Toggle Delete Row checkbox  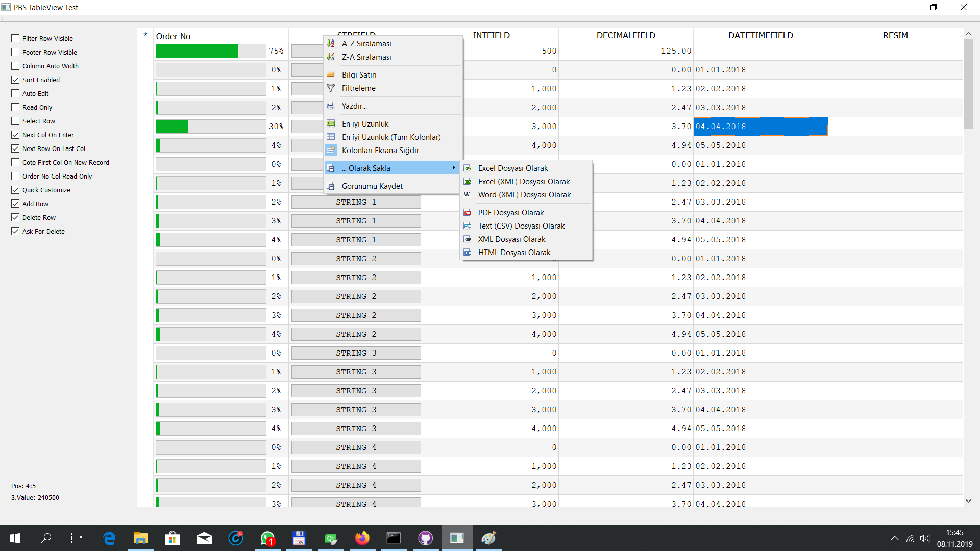click(15, 217)
